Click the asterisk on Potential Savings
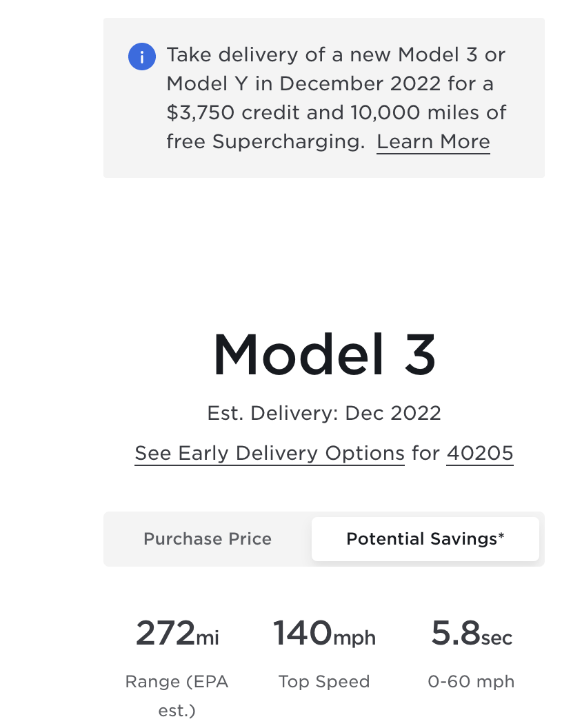Screen dimensions: 582x728 501,536
